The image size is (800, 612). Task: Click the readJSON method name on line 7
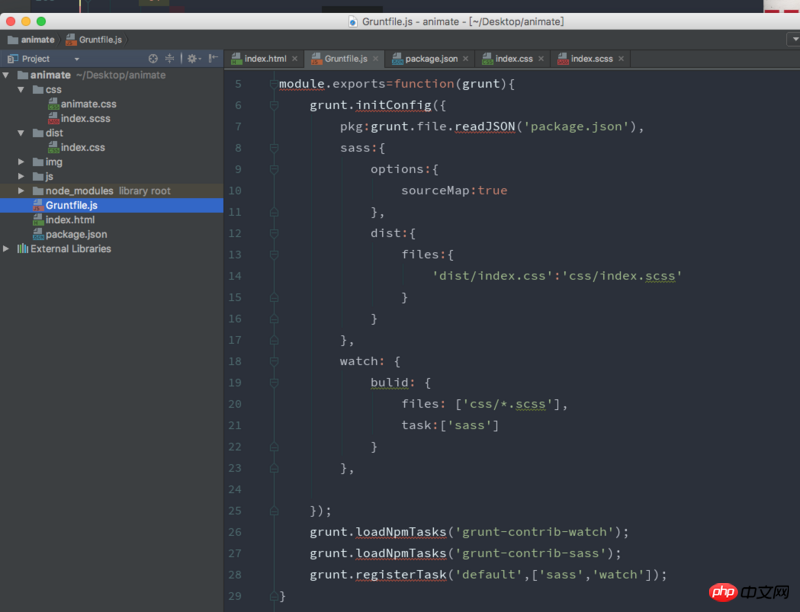[x=485, y=126]
